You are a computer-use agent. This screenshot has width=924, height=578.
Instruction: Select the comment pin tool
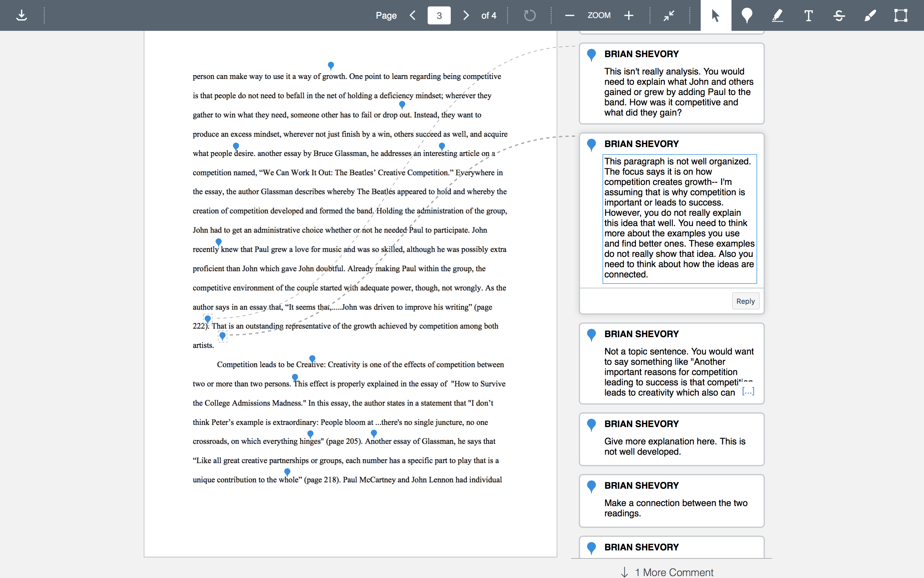click(x=747, y=15)
